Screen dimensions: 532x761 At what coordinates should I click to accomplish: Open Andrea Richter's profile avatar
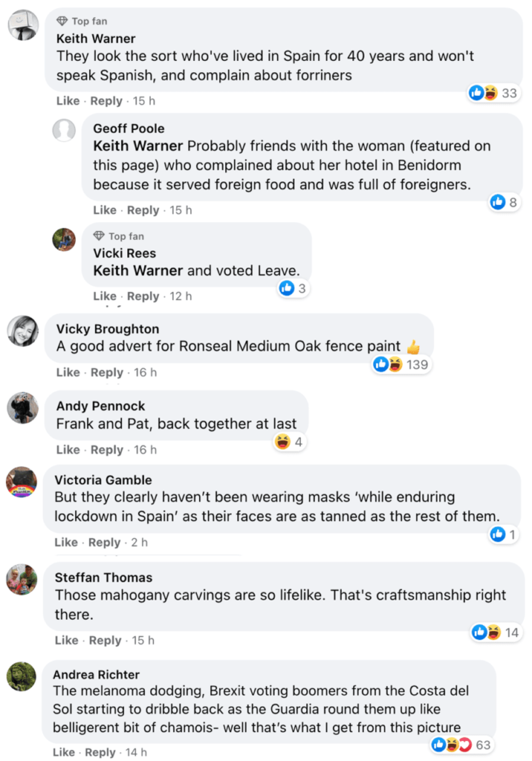[22, 676]
